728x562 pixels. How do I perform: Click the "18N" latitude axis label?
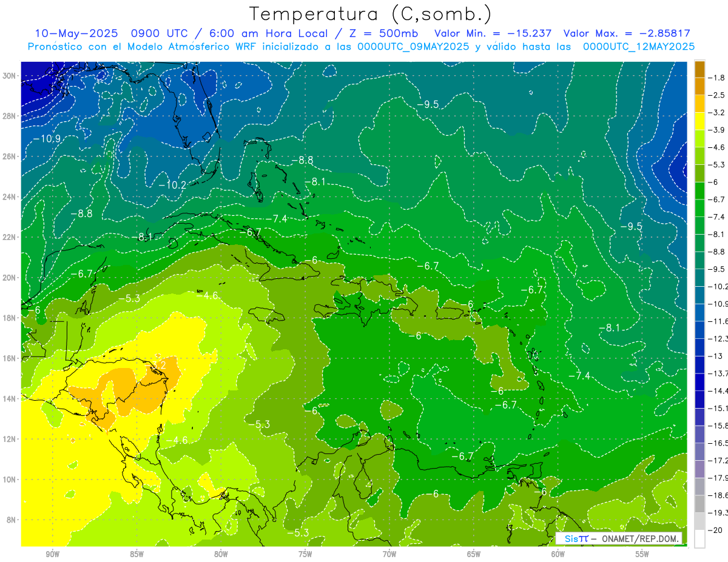(x=10, y=318)
